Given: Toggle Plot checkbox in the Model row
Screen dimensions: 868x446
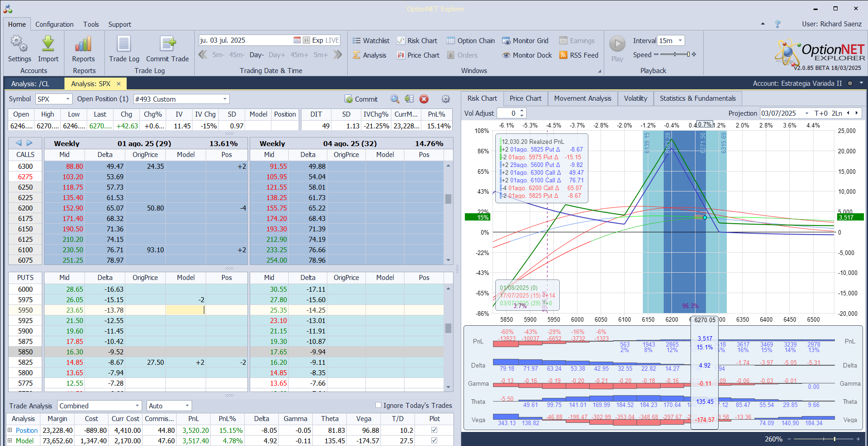Looking at the screenshot, I should pyautogui.click(x=434, y=441).
